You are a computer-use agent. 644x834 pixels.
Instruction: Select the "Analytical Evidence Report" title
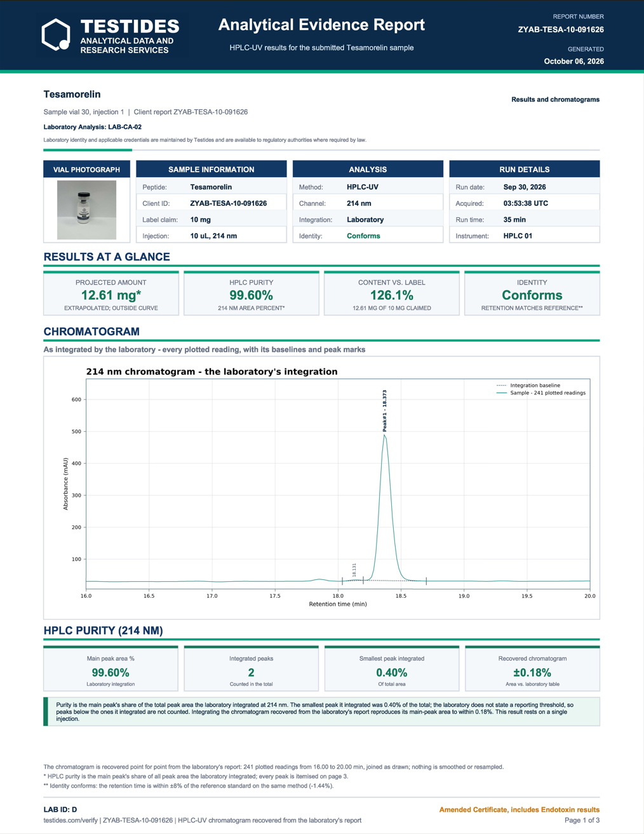click(321, 25)
